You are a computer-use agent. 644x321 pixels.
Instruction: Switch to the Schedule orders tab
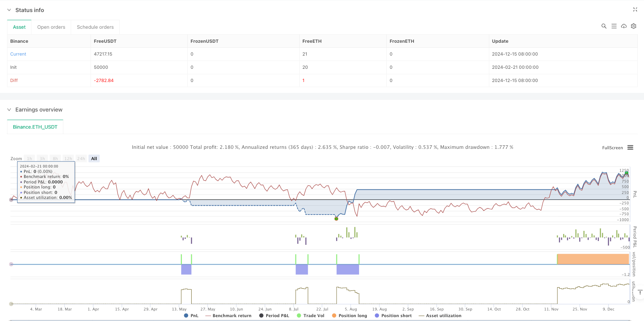coord(95,27)
